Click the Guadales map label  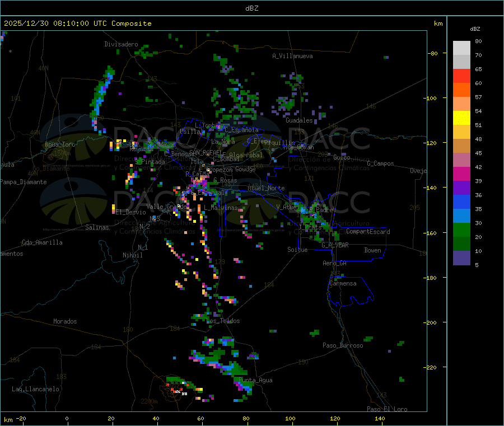click(299, 120)
